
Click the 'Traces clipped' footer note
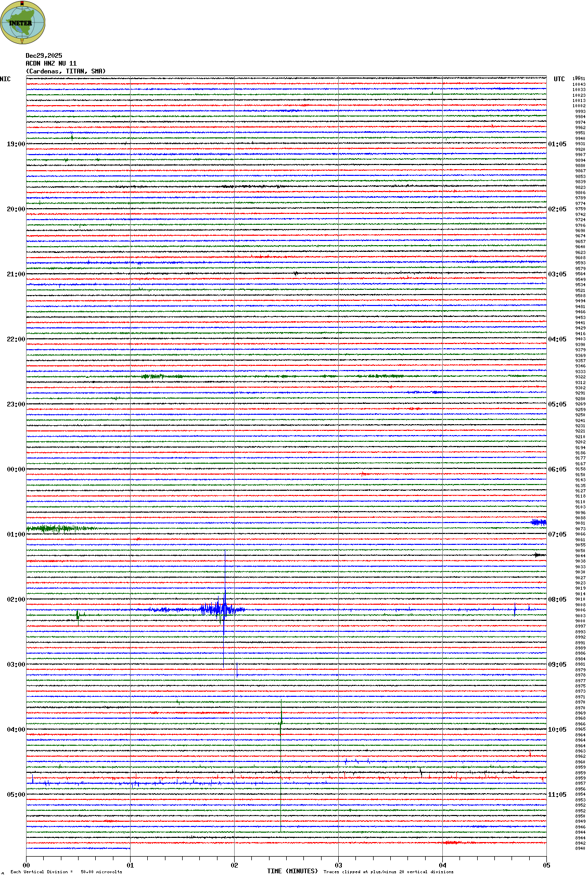(388, 872)
